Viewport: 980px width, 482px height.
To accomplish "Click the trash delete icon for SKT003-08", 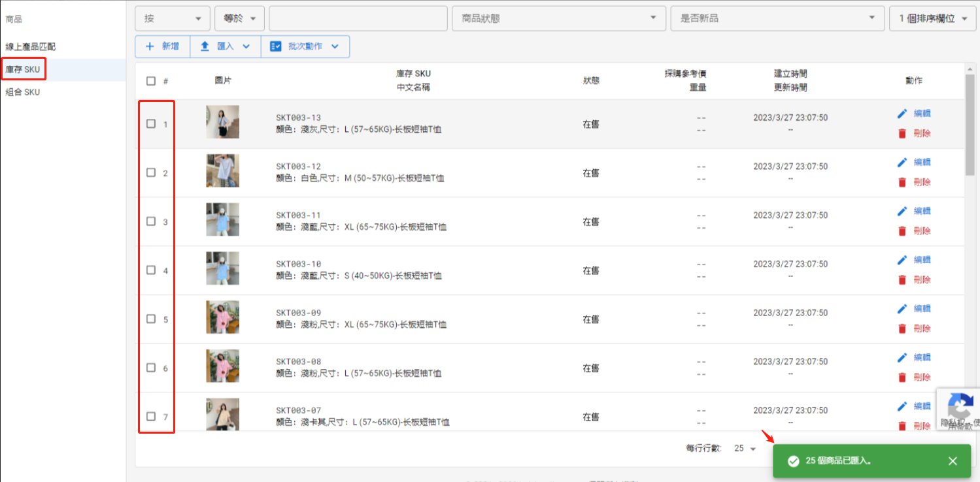I will [902, 377].
